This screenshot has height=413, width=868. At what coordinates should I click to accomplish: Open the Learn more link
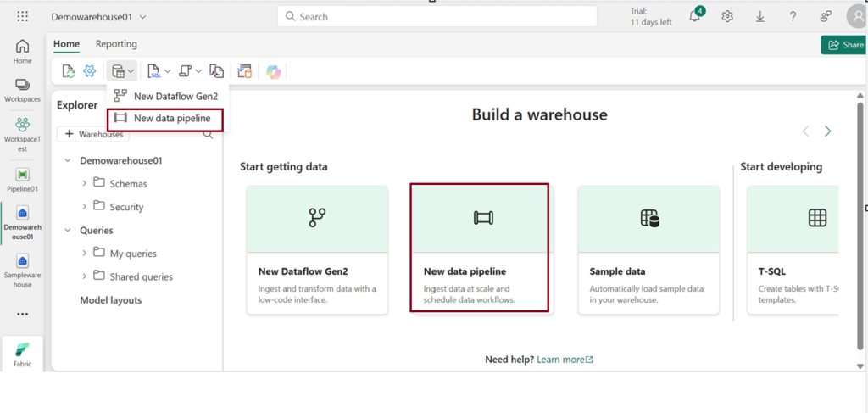tap(565, 360)
